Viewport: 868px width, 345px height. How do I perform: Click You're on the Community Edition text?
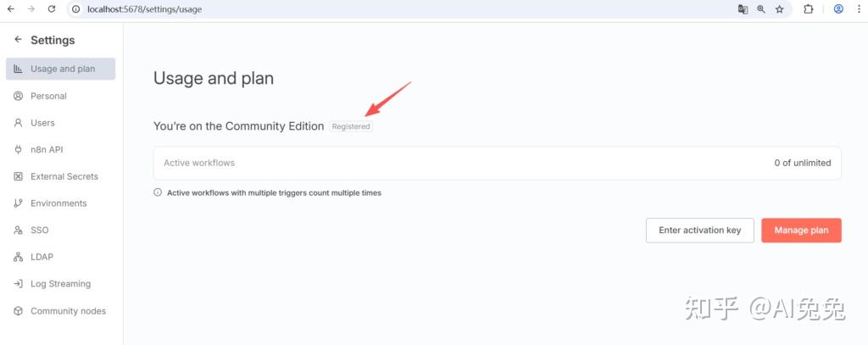pyautogui.click(x=238, y=126)
